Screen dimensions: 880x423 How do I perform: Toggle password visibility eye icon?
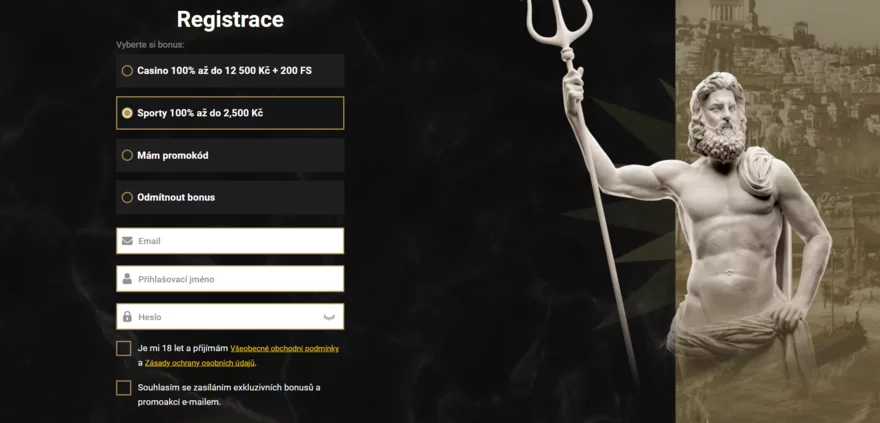329,317
